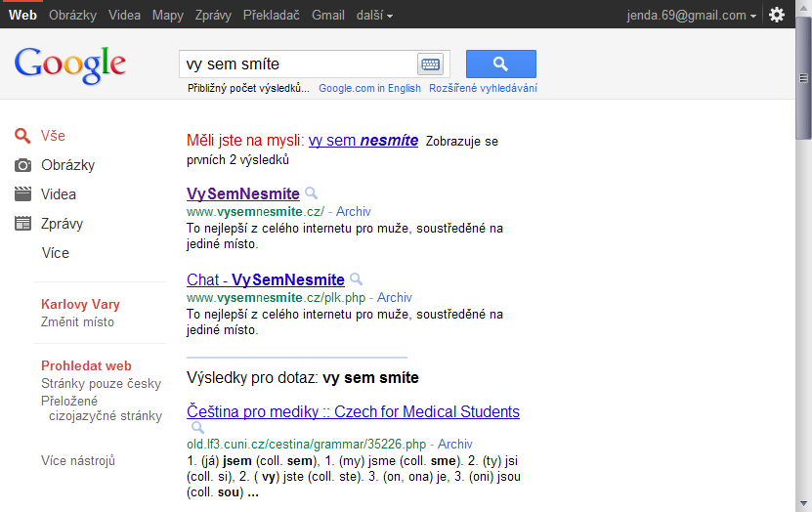Click the clapperboard icon beside Videa
Image resolution: width=812 pixels, height=512 pixels.
click(x=22, y=194)
